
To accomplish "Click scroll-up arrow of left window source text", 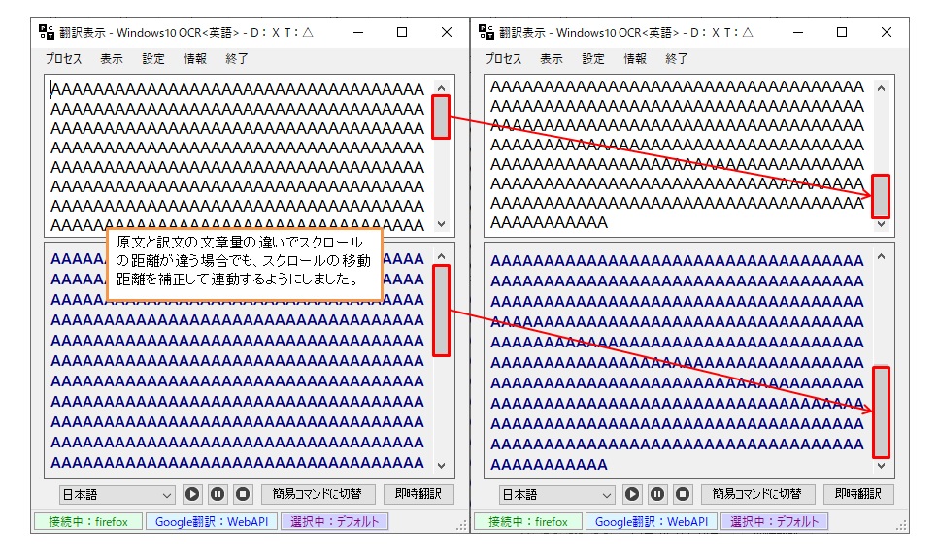I will coord(441,88).
